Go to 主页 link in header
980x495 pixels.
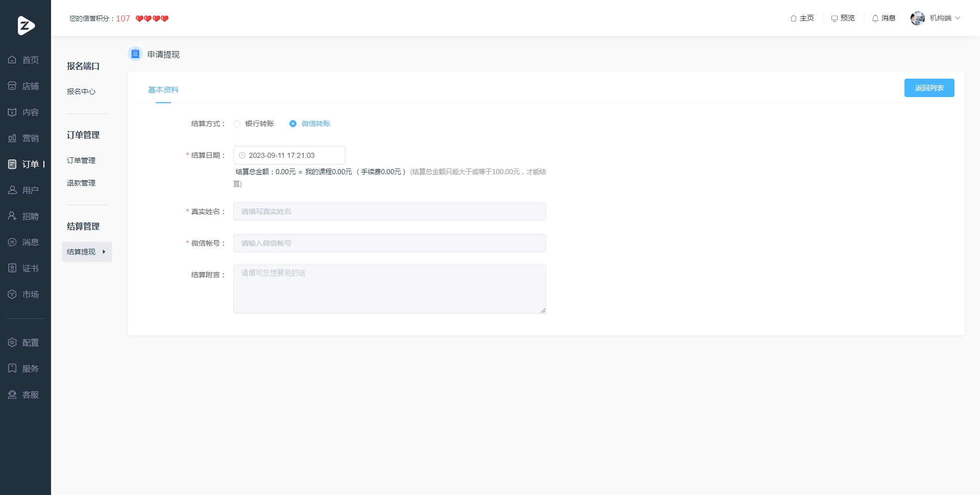[x=807, y=18]
